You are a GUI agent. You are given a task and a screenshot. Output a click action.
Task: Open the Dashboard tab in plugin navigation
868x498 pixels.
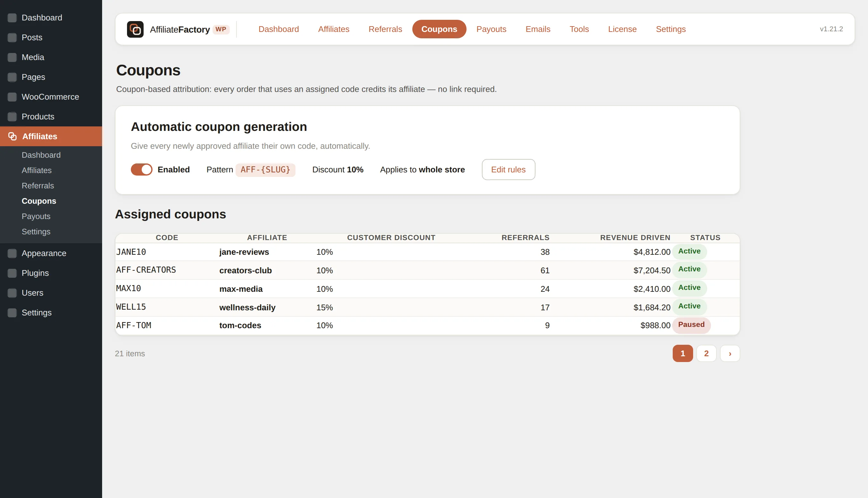click(x=279, y=29)
